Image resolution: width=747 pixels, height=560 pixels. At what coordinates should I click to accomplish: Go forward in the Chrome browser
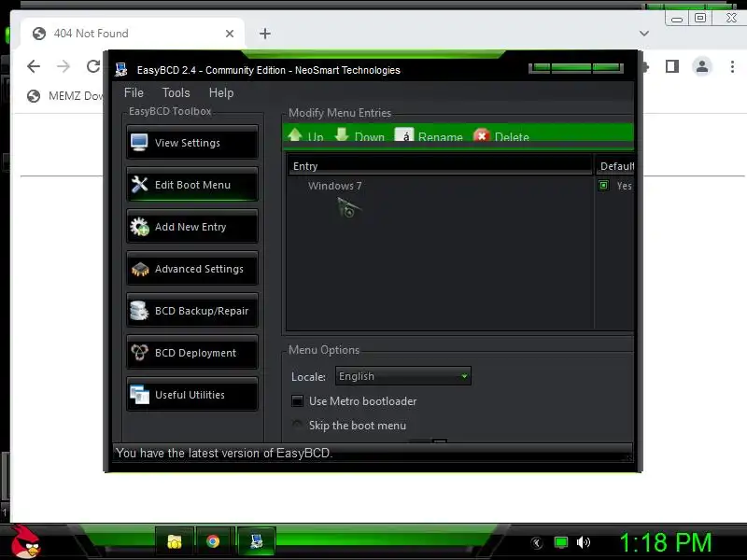(63, 66)
